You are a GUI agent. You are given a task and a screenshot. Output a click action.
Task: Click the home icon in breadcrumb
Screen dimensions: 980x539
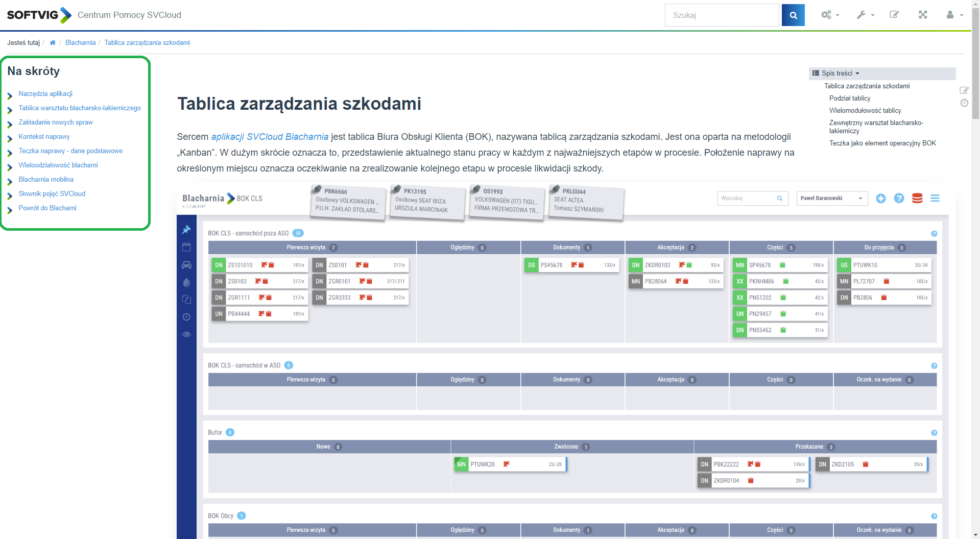click(x=53, y=43)
